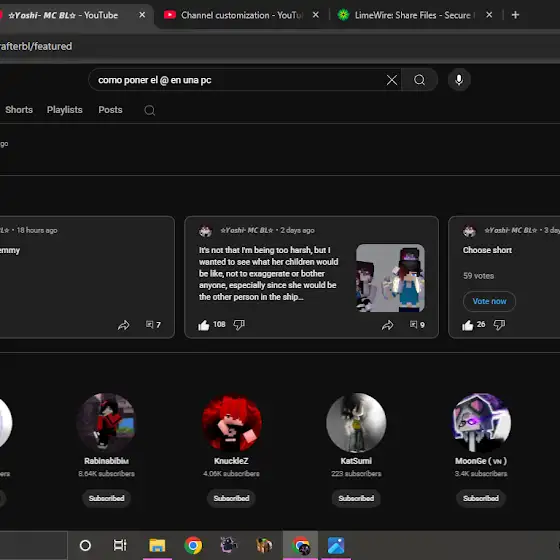This screenshot has width=560, height=560.
Task: Open the KatSumi channel avatar
Action: 356,422
